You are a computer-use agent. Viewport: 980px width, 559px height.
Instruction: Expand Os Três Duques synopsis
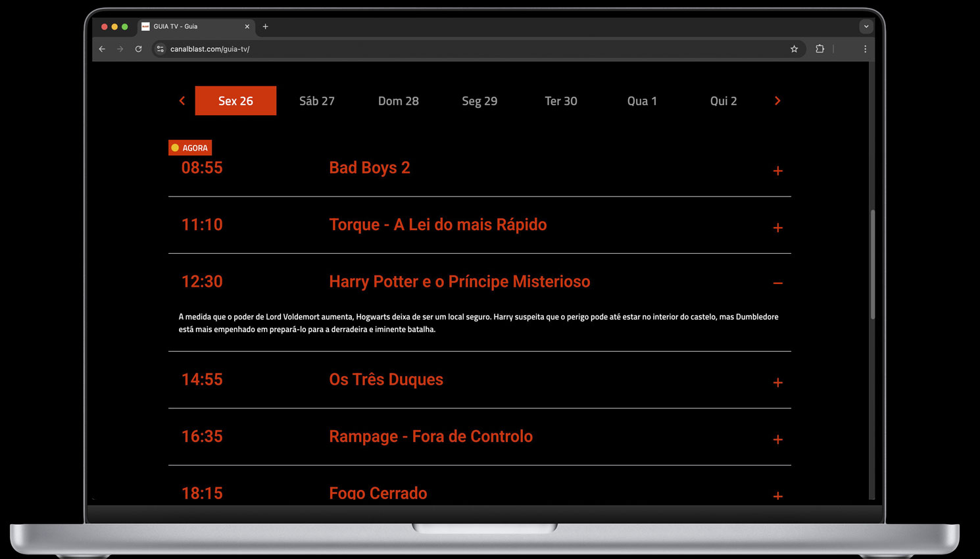(x=777, y=383)
